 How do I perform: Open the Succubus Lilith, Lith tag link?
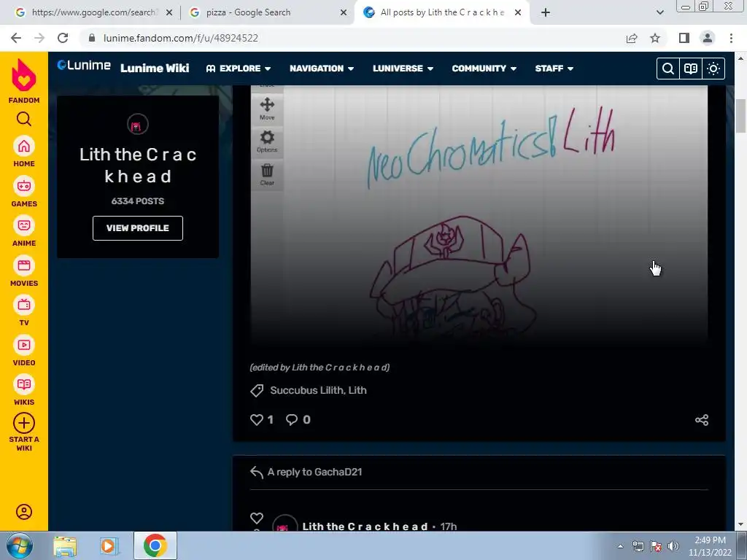tap(318, 391)
